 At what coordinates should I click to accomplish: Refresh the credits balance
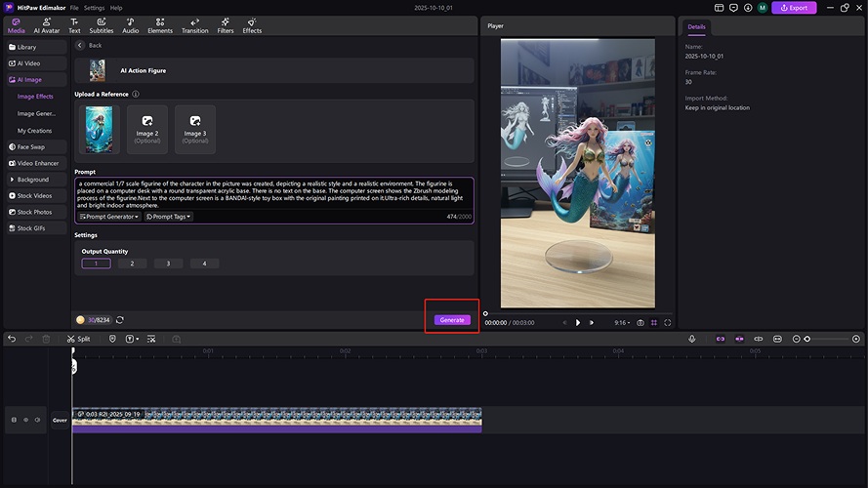119,320
